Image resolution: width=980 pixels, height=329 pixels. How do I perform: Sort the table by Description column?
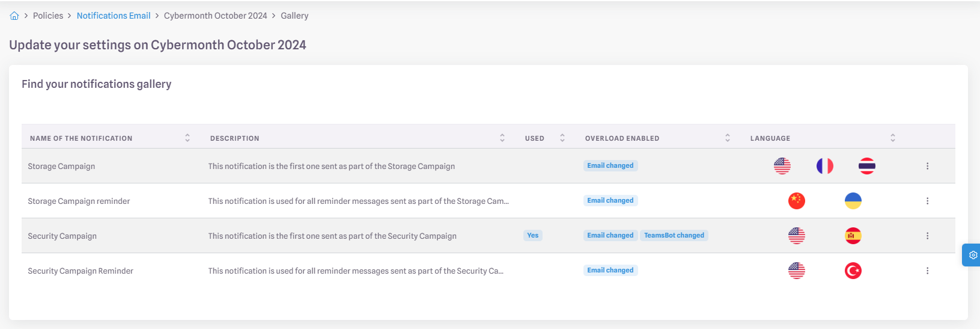[502, 138]
